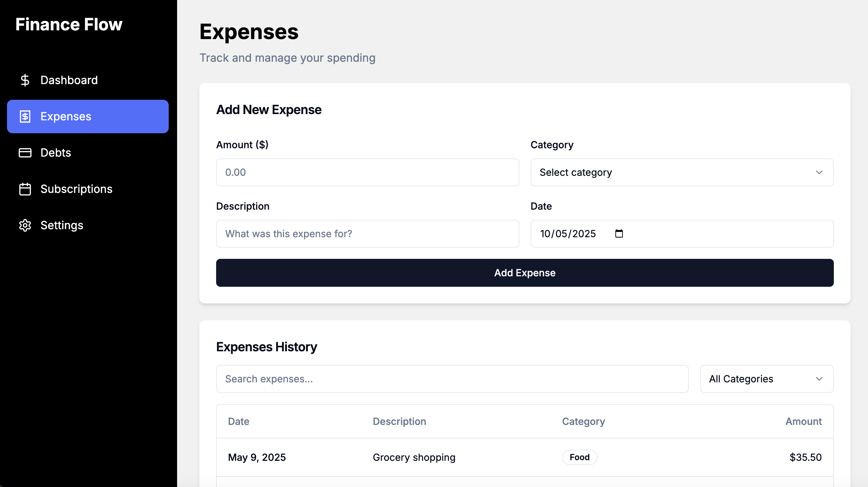Image resolution: width=868 pixels, height=487 pixels.
Task: Go to the Debts page
Action: (x=56, y=153)
